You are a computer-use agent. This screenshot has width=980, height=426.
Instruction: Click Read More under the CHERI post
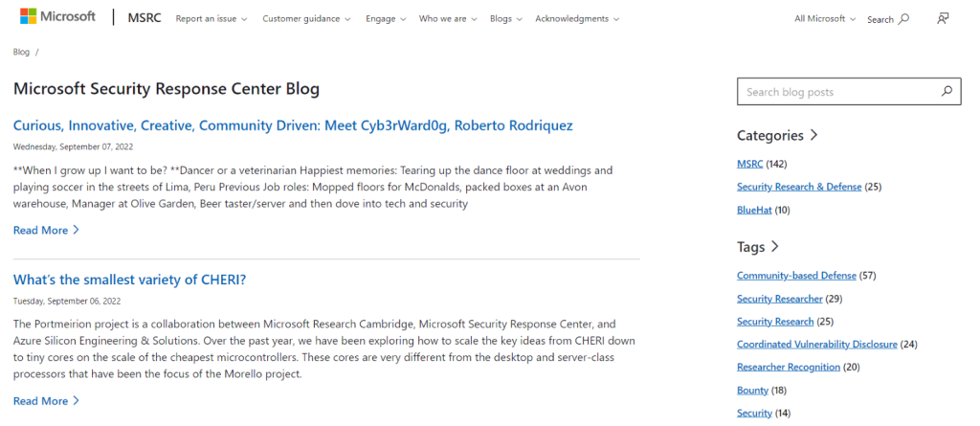tap(46, 400)
